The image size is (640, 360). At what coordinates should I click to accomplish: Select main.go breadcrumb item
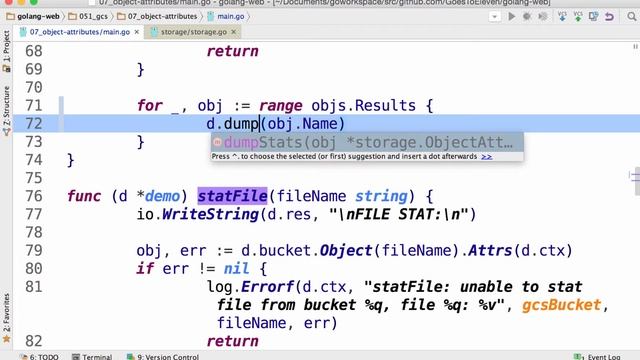[226, 16]
